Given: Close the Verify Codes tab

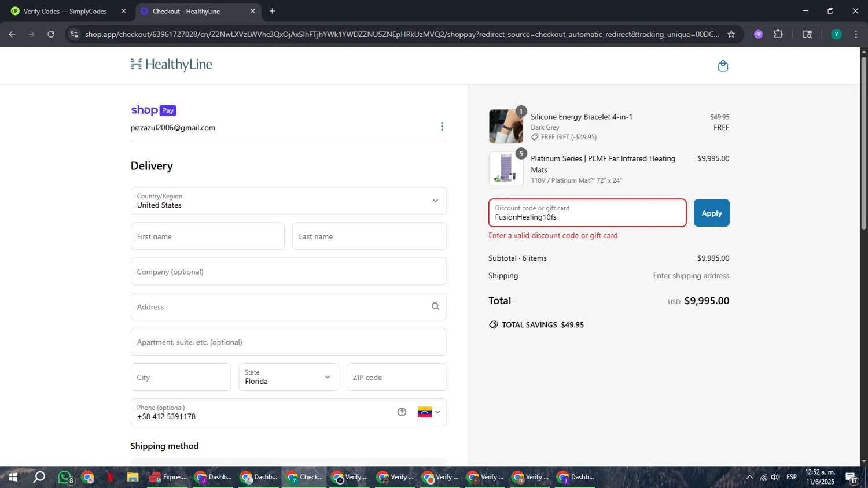Looking at the screenshot, I should pos(123,11).
